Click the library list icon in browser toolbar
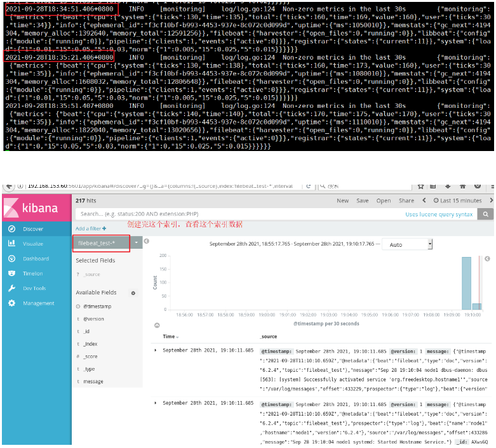Viewport: 496px width, 448px height. point(433,186)
